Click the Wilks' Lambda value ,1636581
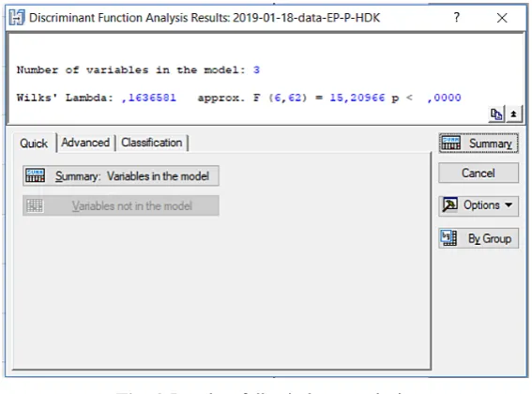This screenshot has width=532, height=394. [x=148, y=98]
